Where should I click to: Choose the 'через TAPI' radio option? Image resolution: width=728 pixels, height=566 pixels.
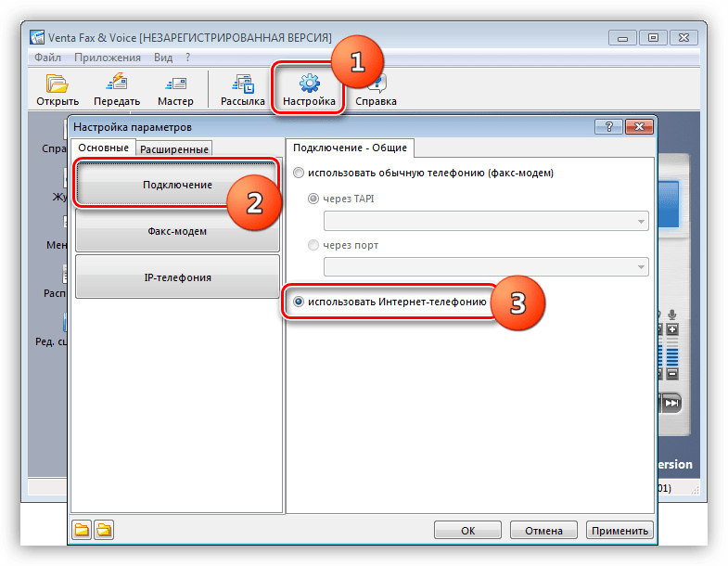pos(313,199)
